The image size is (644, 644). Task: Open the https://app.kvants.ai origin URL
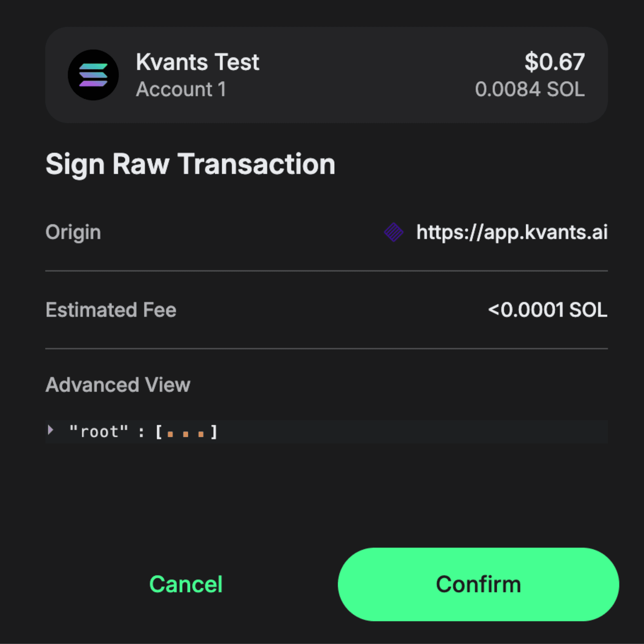pos(512,232)
